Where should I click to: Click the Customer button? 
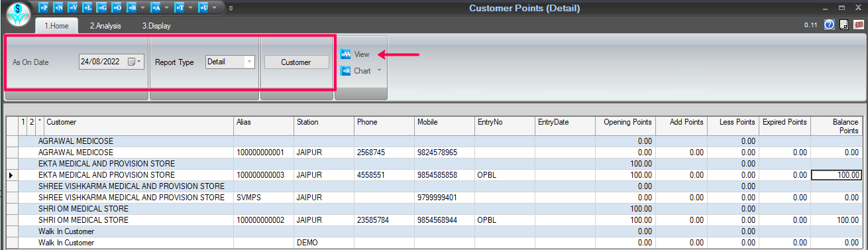click(x=296, y=62)
